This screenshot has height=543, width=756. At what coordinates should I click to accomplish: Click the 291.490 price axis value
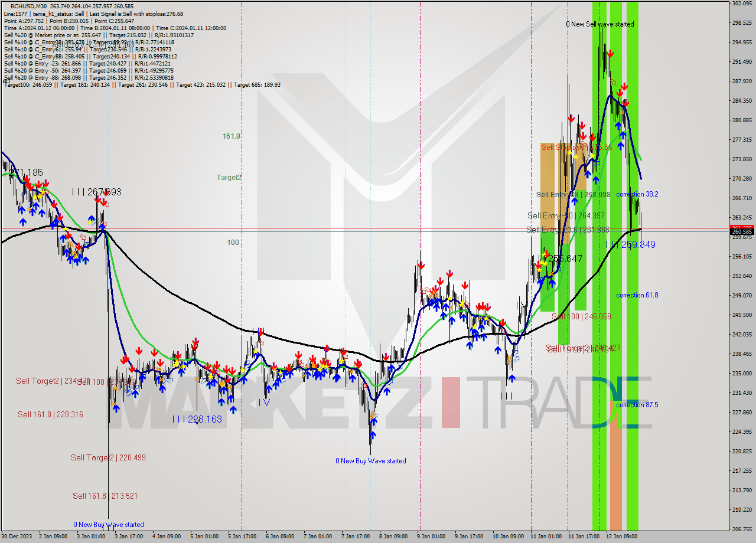pos(742,62)
